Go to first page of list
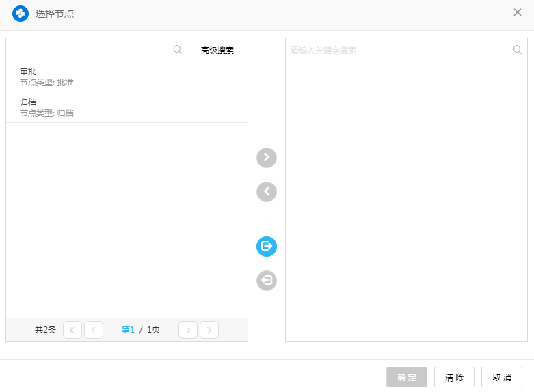 coord(72,330)
